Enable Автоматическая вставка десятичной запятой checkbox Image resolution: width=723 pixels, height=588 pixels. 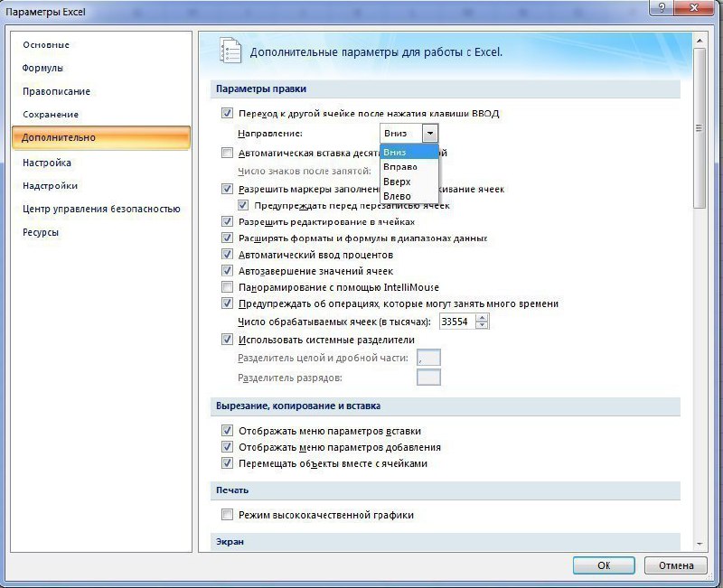point(227,153)
